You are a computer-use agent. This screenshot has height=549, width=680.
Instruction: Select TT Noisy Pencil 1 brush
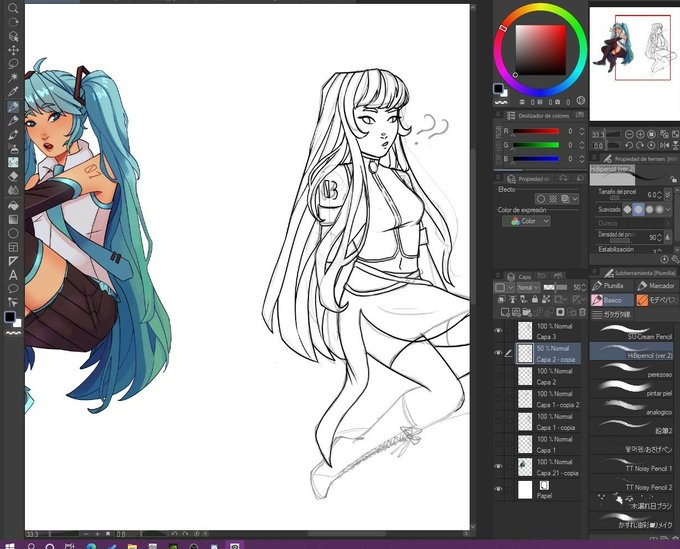632,464
